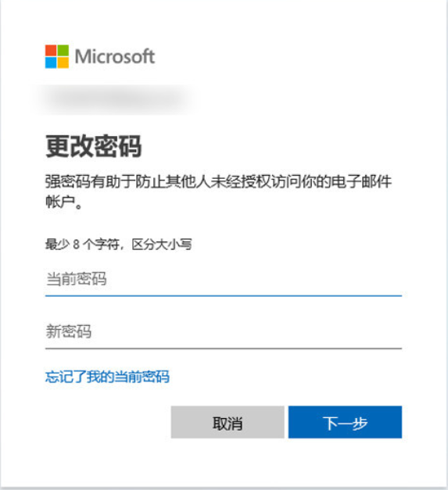Click the red square of Microsoft logo
This screenshot has width=448, height=490.
(x=51, y=50)
